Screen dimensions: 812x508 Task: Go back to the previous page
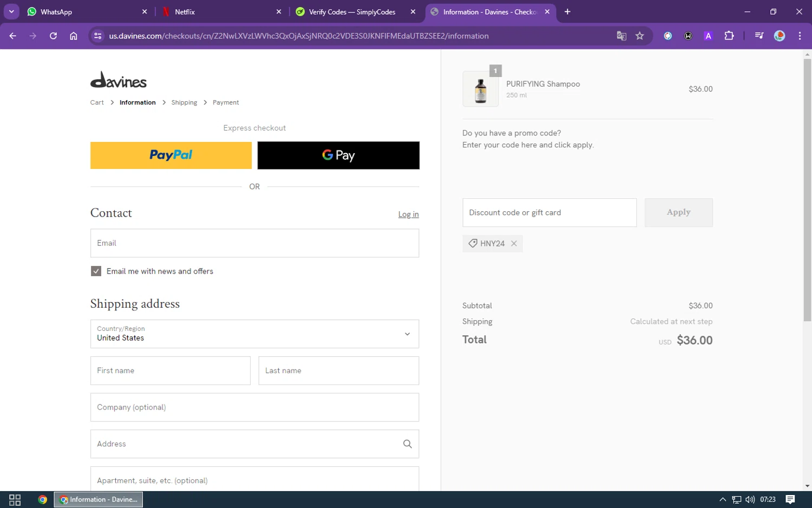point(13,36)
